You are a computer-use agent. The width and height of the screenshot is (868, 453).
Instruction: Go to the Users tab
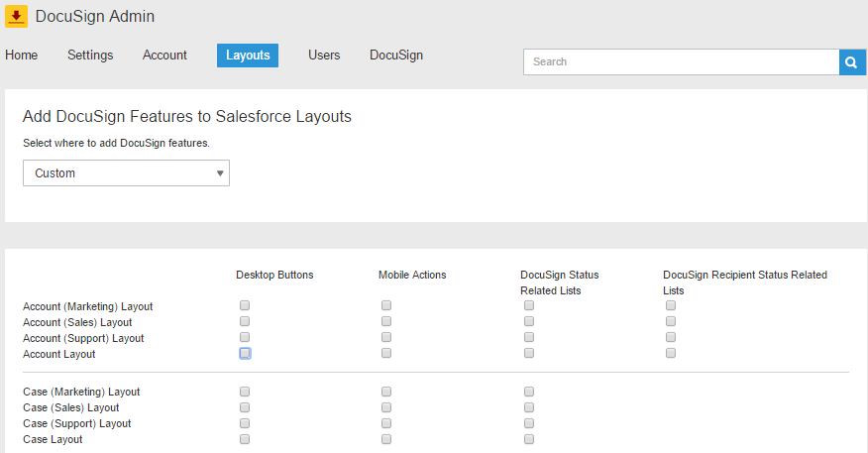pyautogui.click(x=324, y=56)
